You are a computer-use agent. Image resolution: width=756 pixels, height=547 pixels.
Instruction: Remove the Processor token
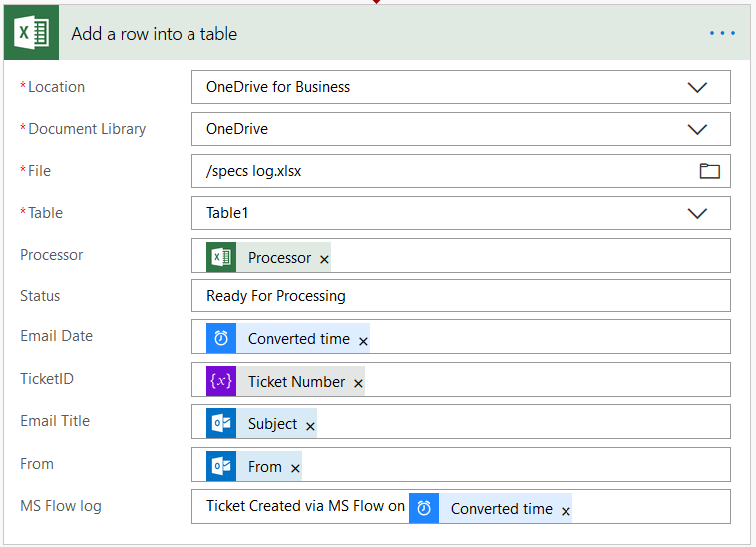coord(324,259)
